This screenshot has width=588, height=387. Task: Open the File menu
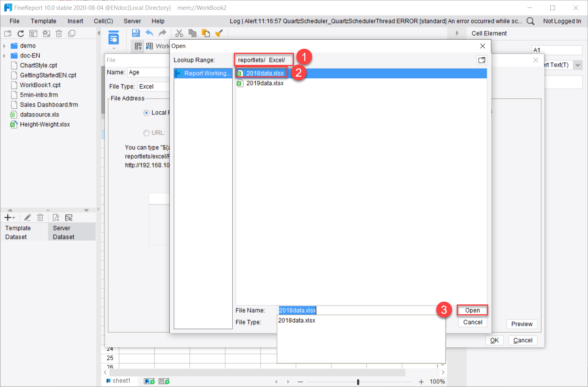pos(15,21)
